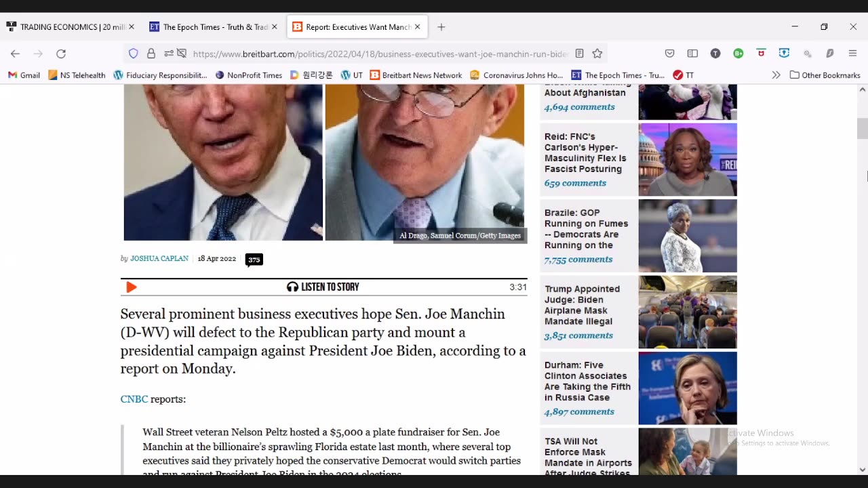The height and width of the screenshot is (488, 868).
Task: Open Breitbart News Network bookmark
Action: click(x=416, y=75)
